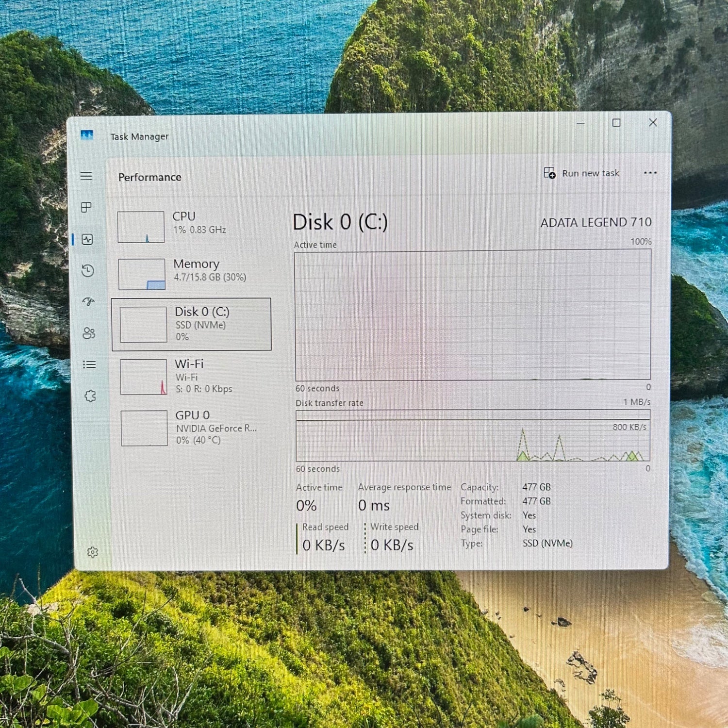This screenshot has width=728, height=728.
Task: Open Task Manager settings gear
Action: [x=93, y=552]
